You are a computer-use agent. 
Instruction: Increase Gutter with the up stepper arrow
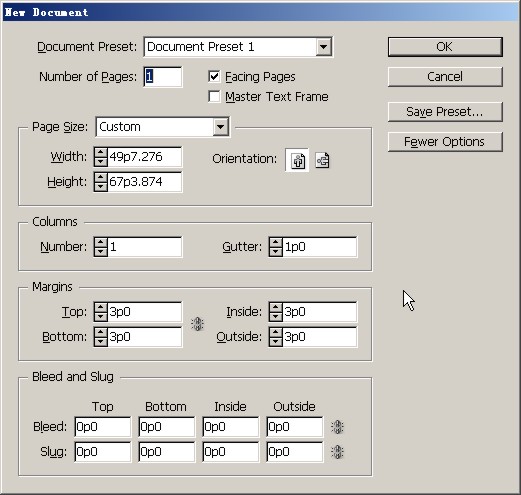276,243
